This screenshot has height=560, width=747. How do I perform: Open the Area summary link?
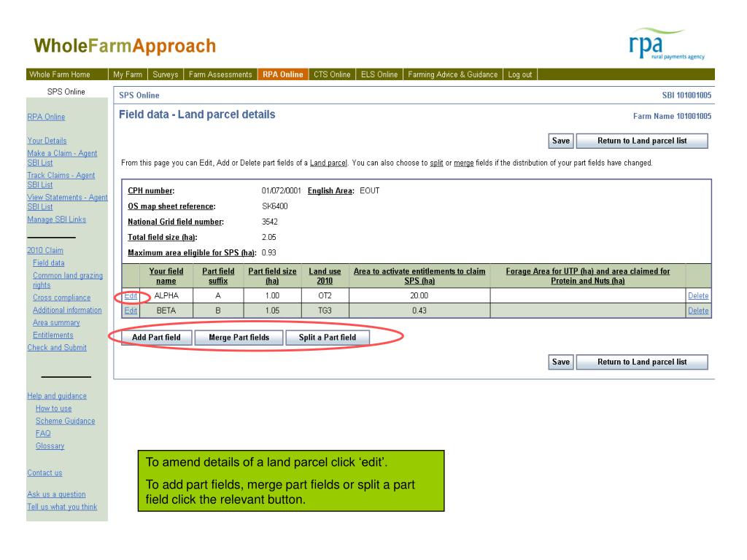(x=56, y=322)
